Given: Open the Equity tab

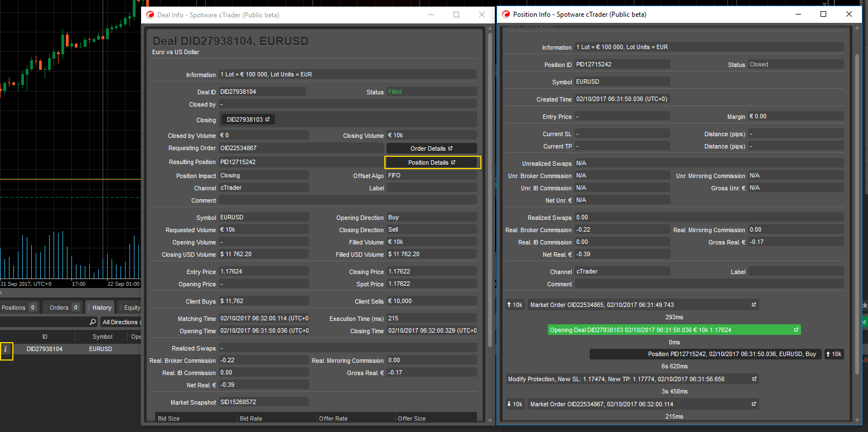Looking at the screenshot, I should [132, 308].
